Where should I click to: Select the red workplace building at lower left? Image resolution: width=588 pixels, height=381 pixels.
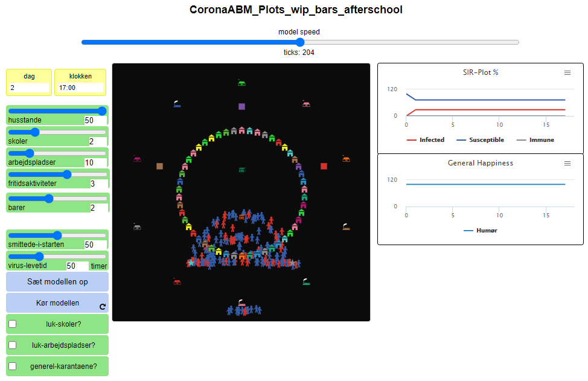(177, 281)
